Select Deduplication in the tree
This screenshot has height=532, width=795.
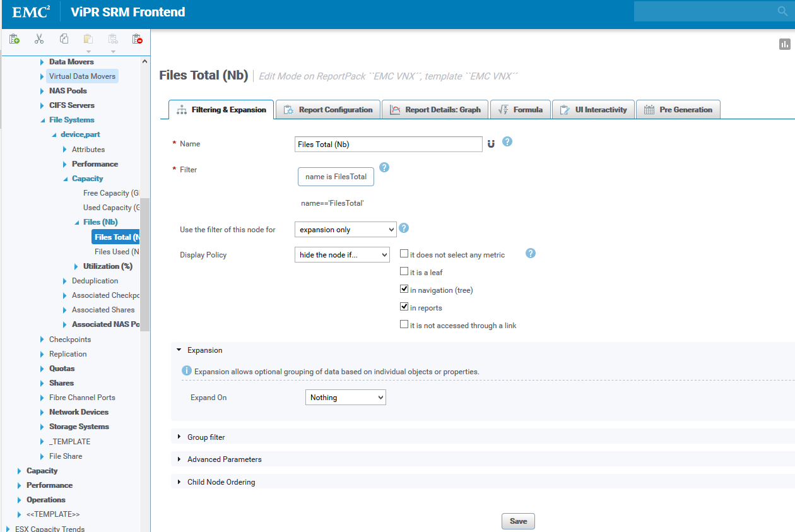(95, 281)
